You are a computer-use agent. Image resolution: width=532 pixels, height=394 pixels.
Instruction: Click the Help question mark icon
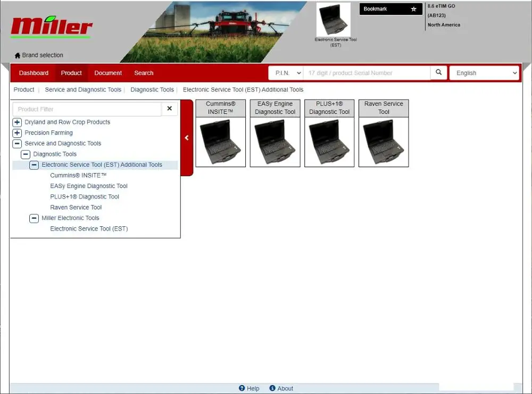242,388
